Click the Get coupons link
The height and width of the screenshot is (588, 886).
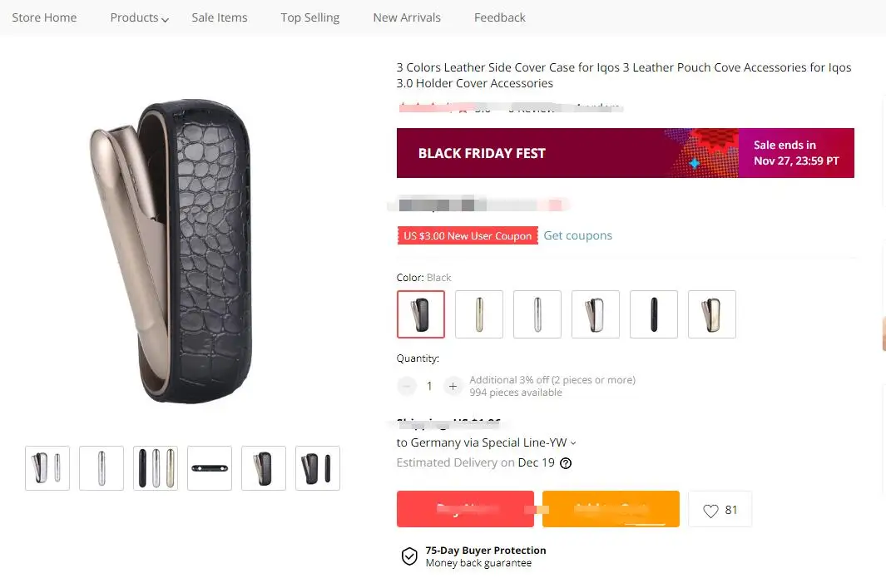578,236
